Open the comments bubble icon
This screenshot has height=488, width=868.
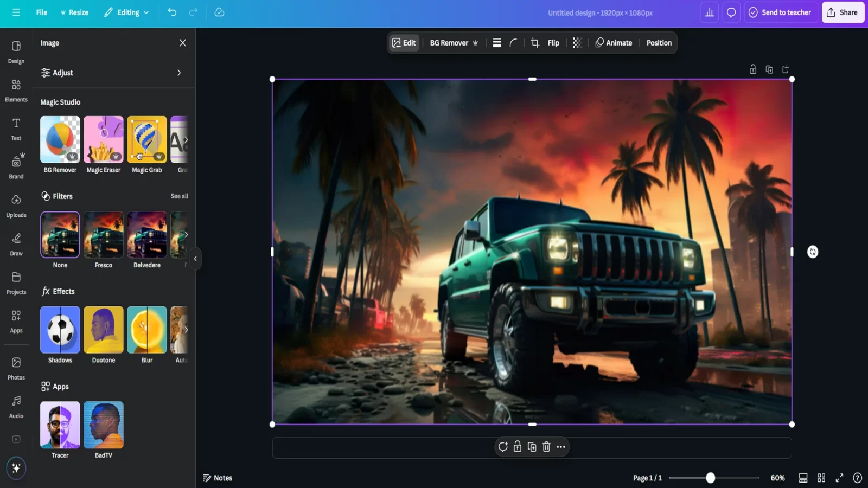tap(731, 12)
